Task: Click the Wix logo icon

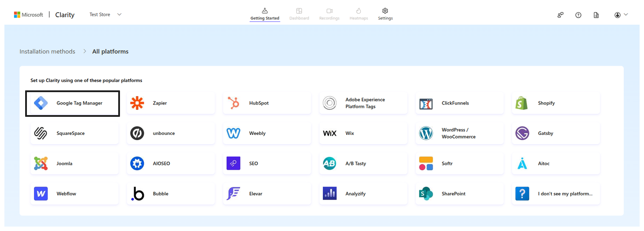Action: (329, 133)
